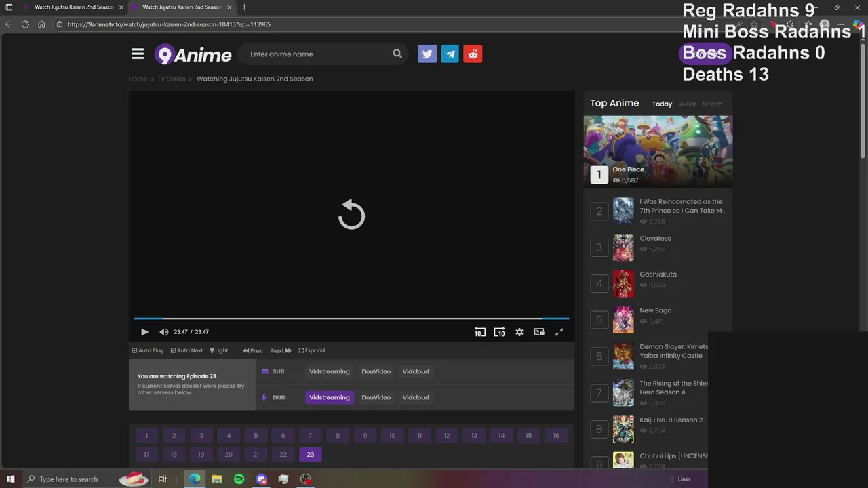
Task: Select DUB Vidstreaming server
Action: point(330,397)
